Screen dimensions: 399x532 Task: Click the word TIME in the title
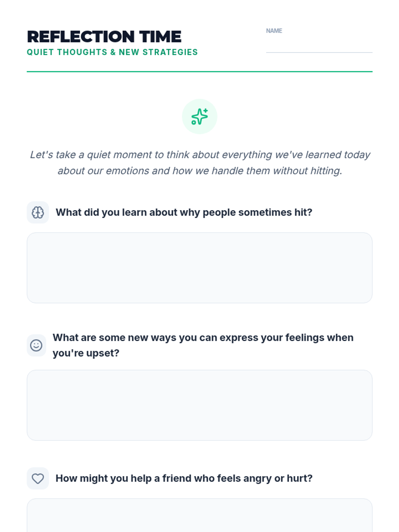[160, 37]
